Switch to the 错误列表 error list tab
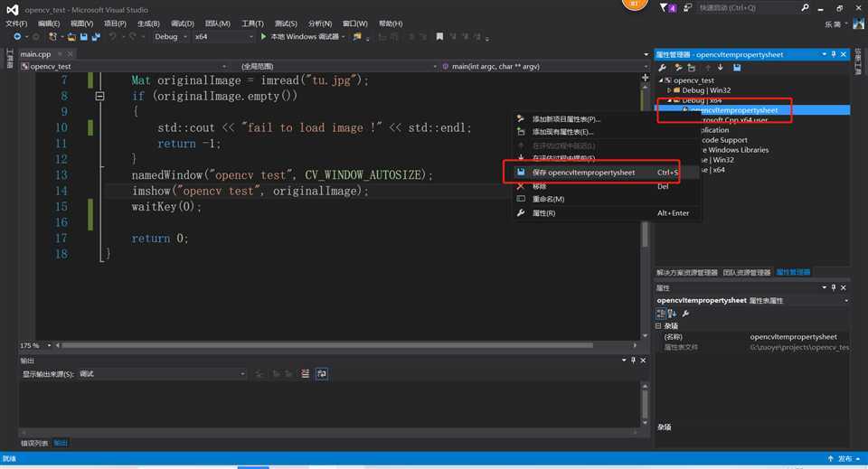868x469 pixels. pos(34,443)
